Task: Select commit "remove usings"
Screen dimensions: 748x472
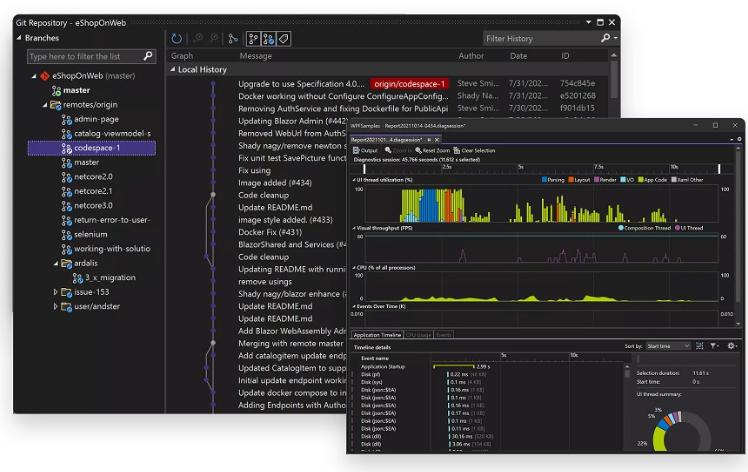Action: 265,282
